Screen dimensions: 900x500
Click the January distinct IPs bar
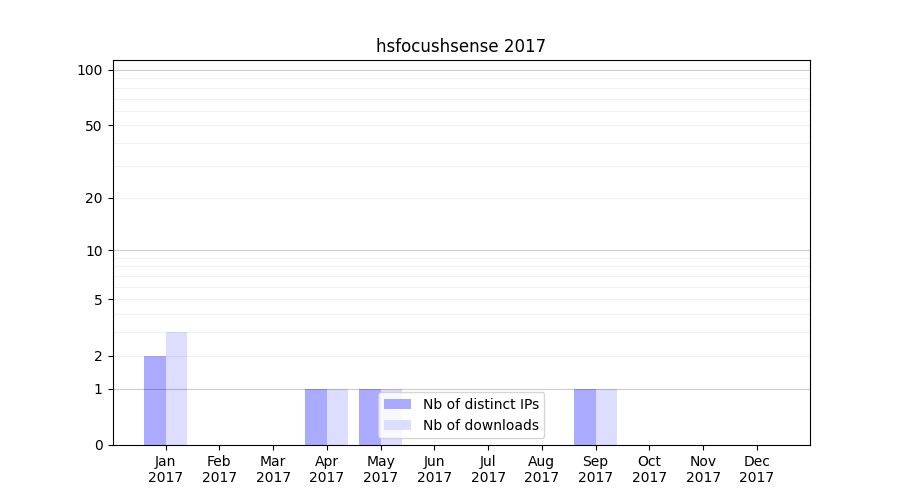click(155, 400)
